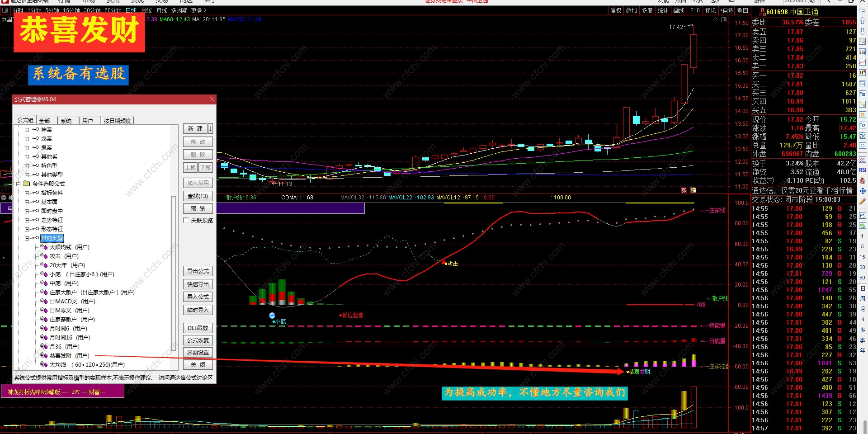Click the 周 weekly period sidebar icon
The height and width of the screenshot is (434, 868).
[863, 298]
